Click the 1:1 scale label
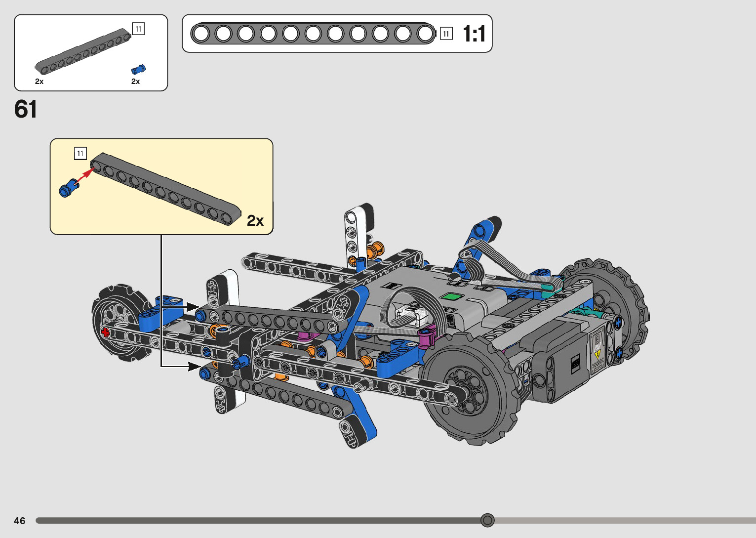The image size is (756, 538). click(x=474, y=34)
